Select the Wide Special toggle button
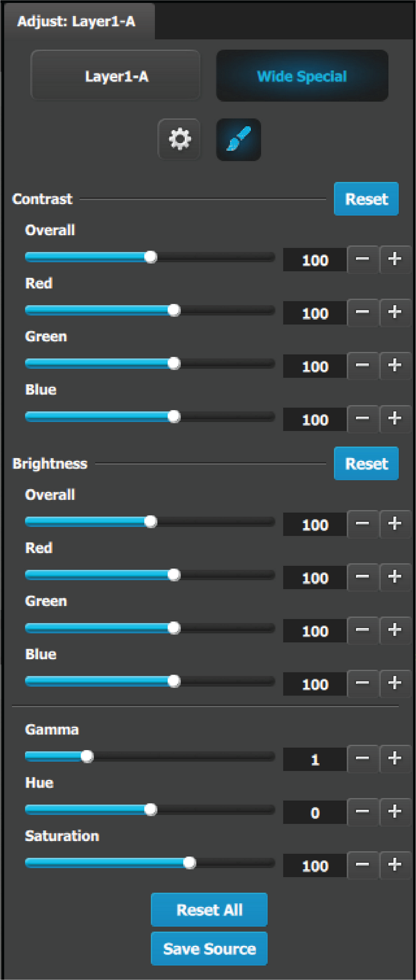 point(302,76)
